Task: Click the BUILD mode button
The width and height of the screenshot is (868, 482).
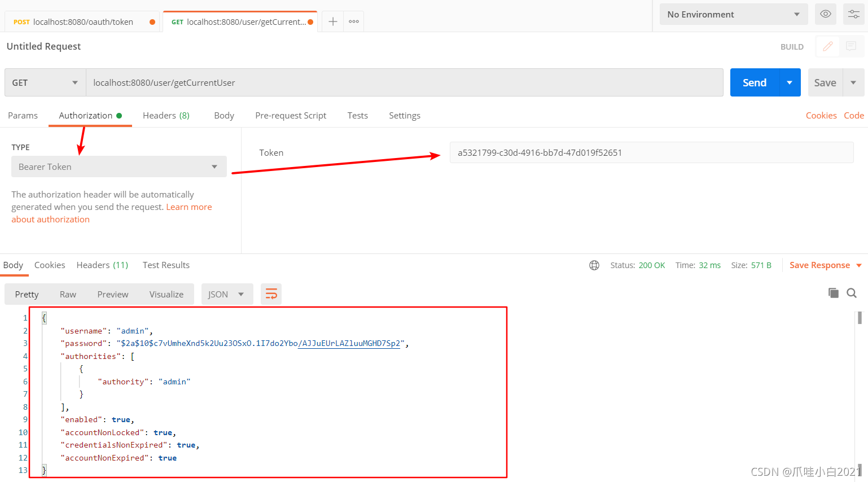Action: tap(792, 47)
